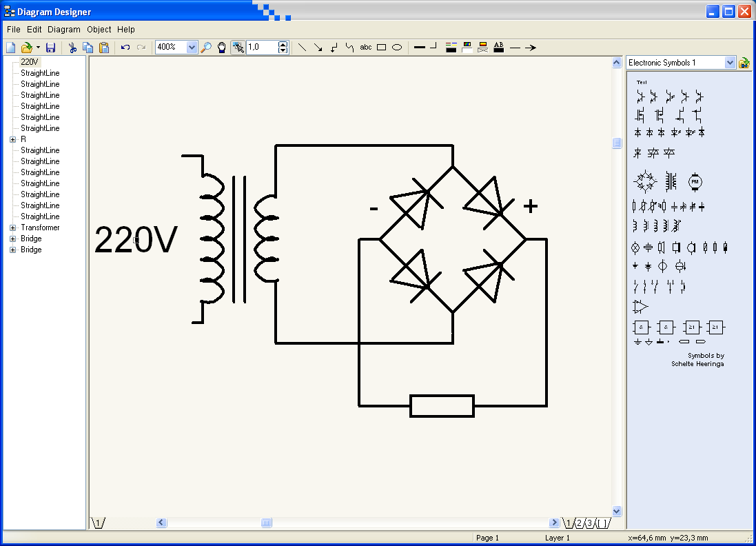756x546 pixels.
Task: Toggle the snap-to-grid cursor button
Action: tap(238, 48)
